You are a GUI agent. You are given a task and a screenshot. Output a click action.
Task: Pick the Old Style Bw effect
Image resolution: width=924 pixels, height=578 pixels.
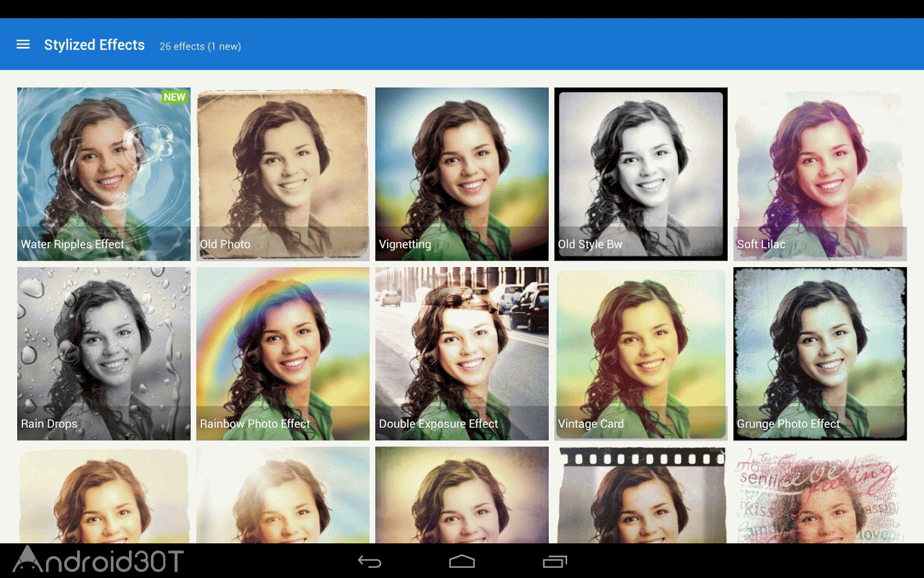641,174
